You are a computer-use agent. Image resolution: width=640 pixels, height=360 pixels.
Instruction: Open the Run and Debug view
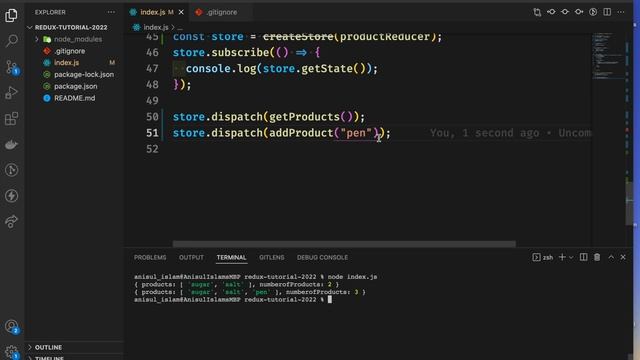tap(11, 93)
